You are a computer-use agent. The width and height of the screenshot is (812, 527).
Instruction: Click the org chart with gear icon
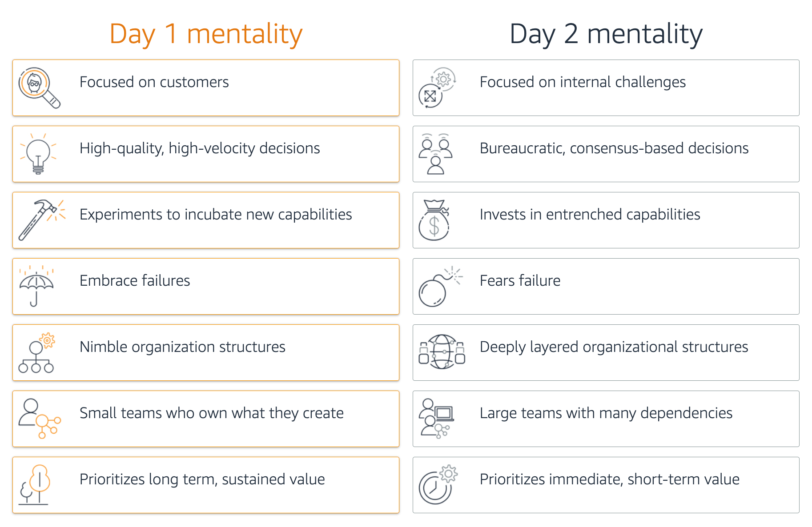(x=37, y=353)
